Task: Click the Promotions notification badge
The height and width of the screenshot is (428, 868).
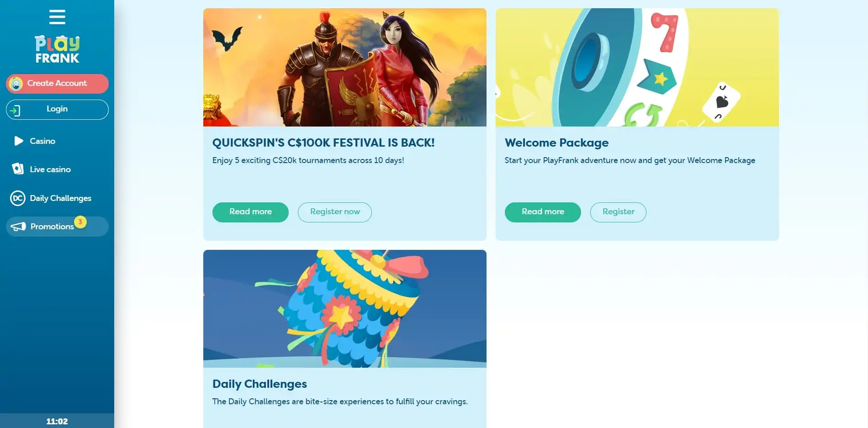Action: (x=80, y=222)
